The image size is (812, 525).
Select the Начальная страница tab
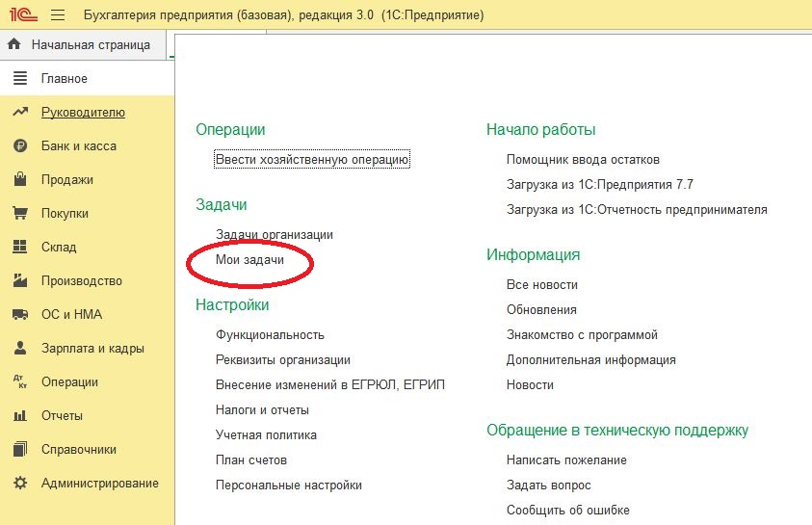click(x=83, y=45)
